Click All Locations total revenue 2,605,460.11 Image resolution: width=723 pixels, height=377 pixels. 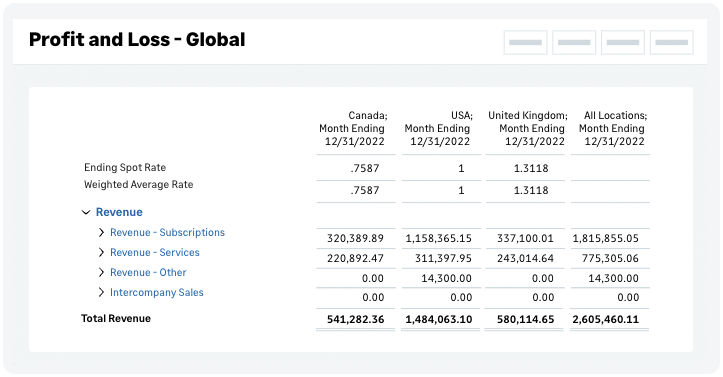click(x=606, y=319)
